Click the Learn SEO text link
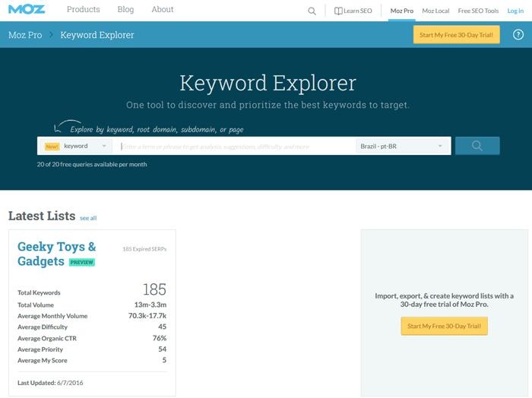Image resolution: width=532 pixels, height=398 pixels. (x=358, y=11)
